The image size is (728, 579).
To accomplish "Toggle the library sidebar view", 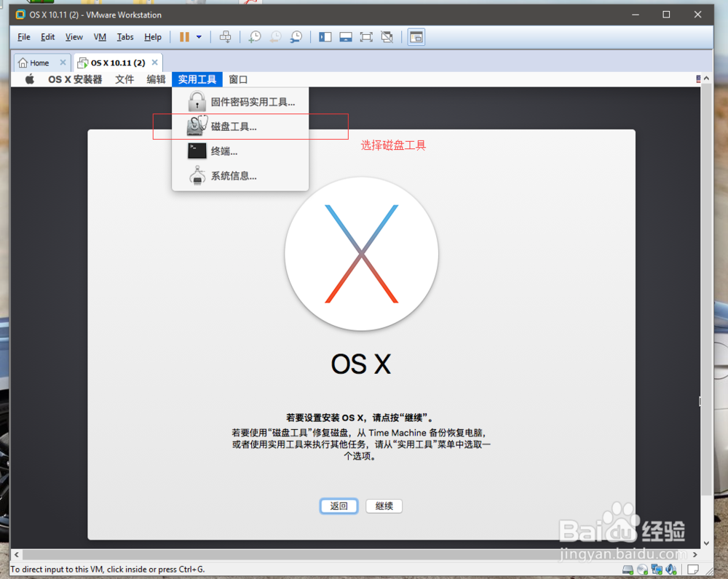I will point(325,37).
